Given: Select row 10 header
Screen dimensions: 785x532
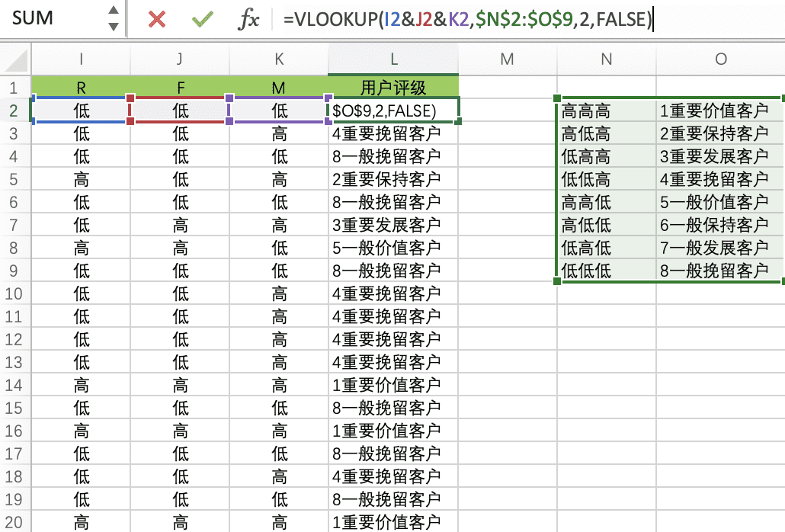Looking at the screenshot, I should click(15, 293).
